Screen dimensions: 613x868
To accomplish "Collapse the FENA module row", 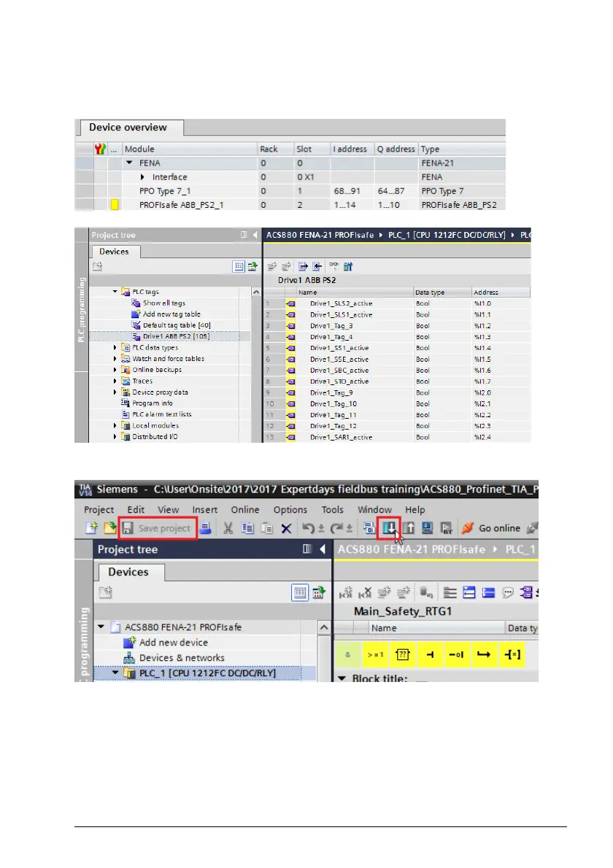I will (x=129, y=163).
